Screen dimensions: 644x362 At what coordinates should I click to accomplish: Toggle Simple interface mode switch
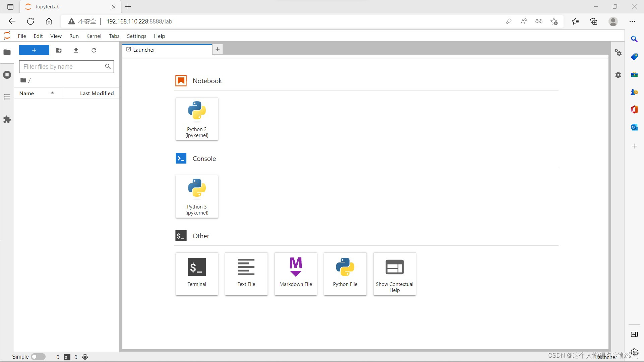pyautogui.click(x=38, y=357)
